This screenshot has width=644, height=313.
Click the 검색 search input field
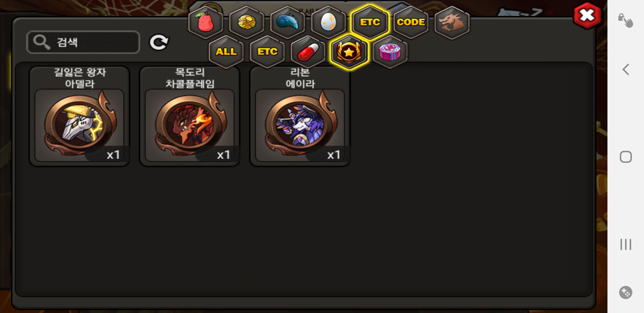pos(83,42)
